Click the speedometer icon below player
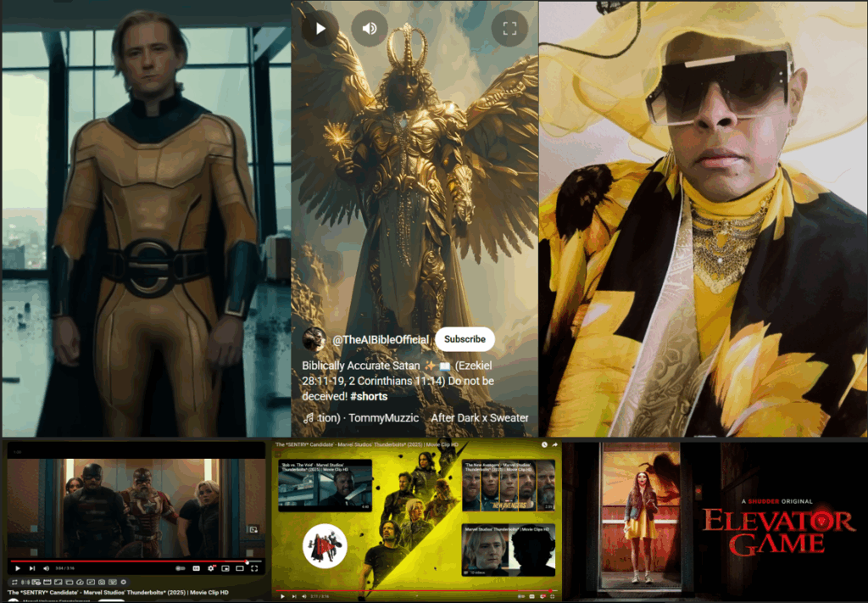The image size is (868, 603). coord(80,582)
